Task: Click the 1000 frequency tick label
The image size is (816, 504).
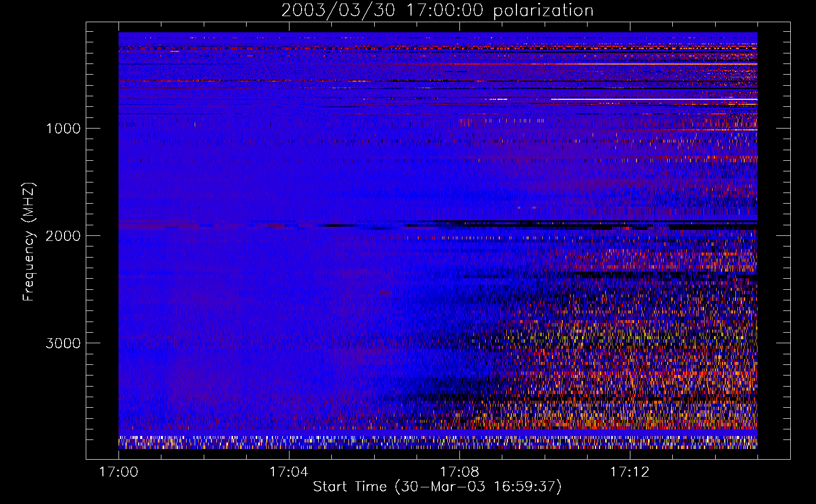Action: 64,129
